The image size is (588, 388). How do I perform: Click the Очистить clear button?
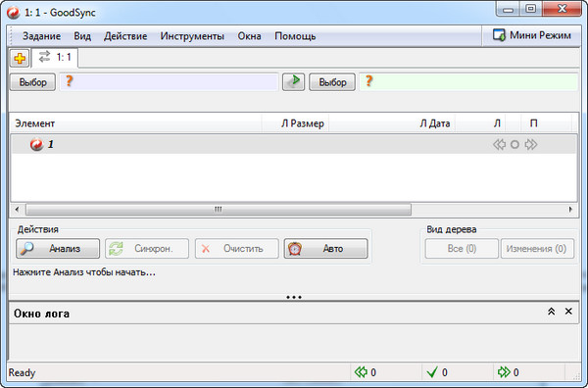236,249
